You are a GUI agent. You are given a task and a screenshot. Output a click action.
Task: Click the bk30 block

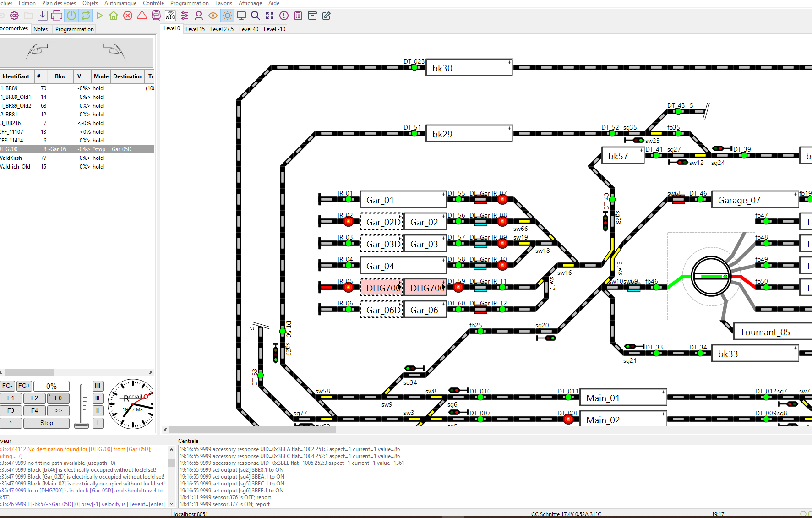469,68
